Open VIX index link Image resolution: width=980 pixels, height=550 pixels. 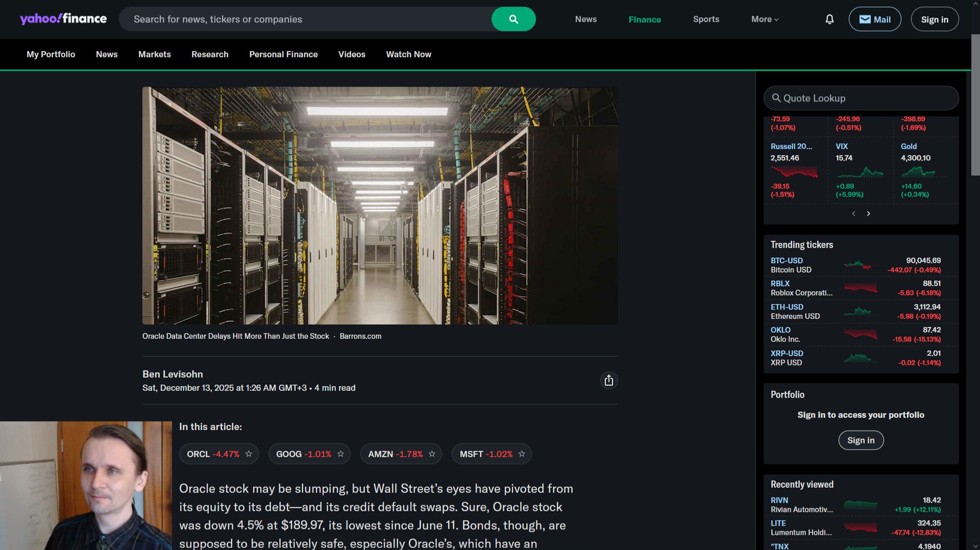click(842, 146)
